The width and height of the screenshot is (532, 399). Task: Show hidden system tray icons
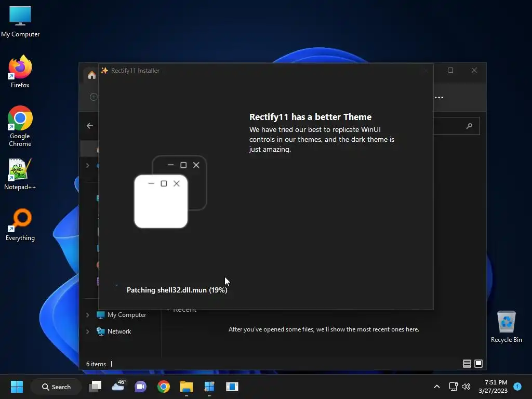click(x=437, y=387)
